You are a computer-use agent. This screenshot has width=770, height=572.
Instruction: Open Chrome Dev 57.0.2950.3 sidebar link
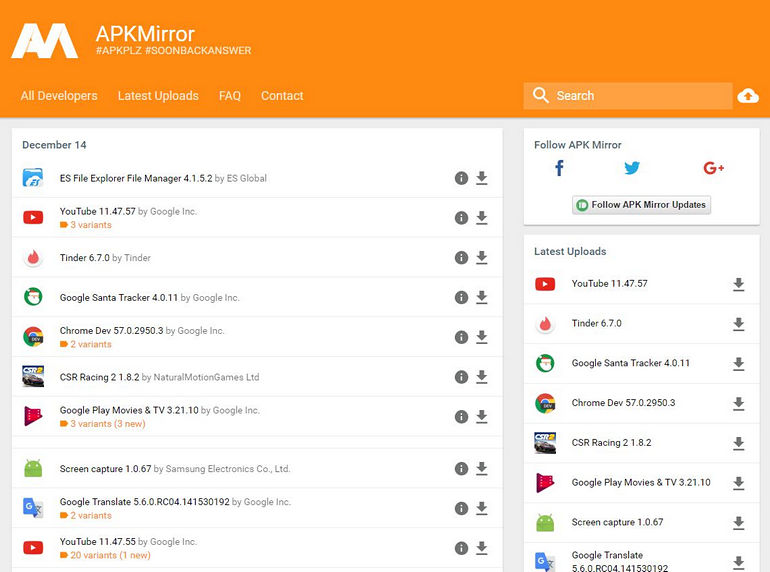tap(623, 403)
